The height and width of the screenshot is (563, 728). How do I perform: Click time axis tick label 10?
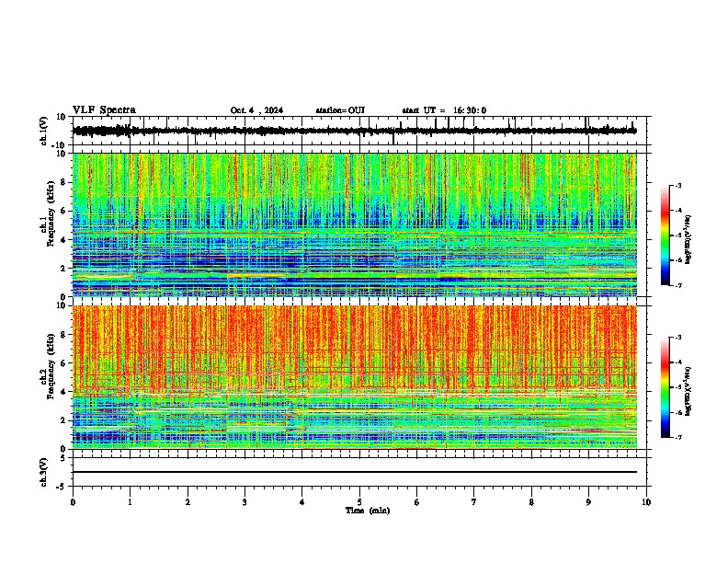646,502
